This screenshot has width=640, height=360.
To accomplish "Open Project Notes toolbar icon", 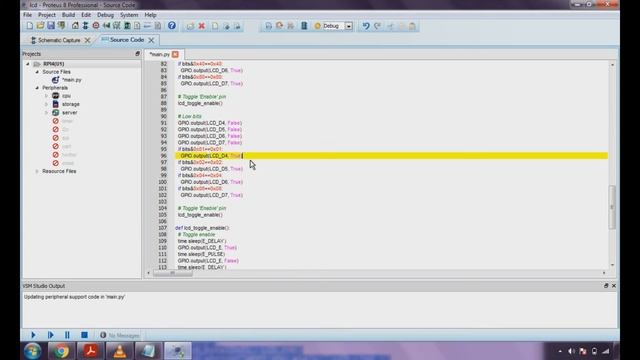I will tap(158, 26).
